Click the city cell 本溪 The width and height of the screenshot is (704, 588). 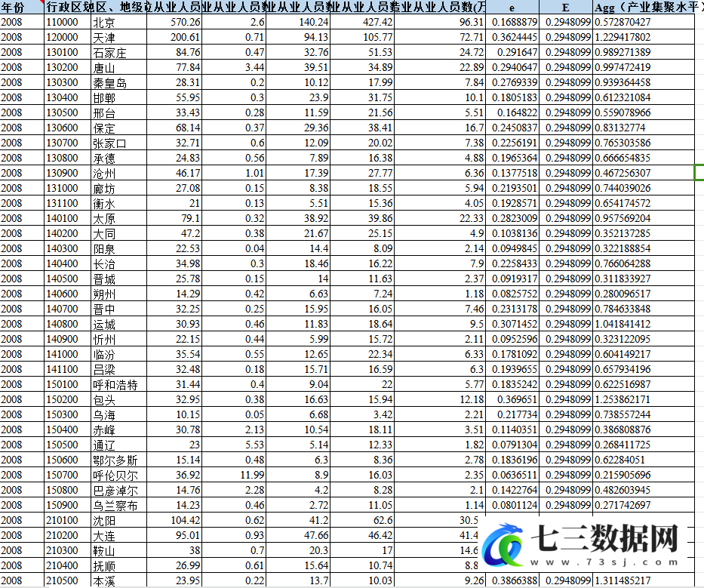118,580
